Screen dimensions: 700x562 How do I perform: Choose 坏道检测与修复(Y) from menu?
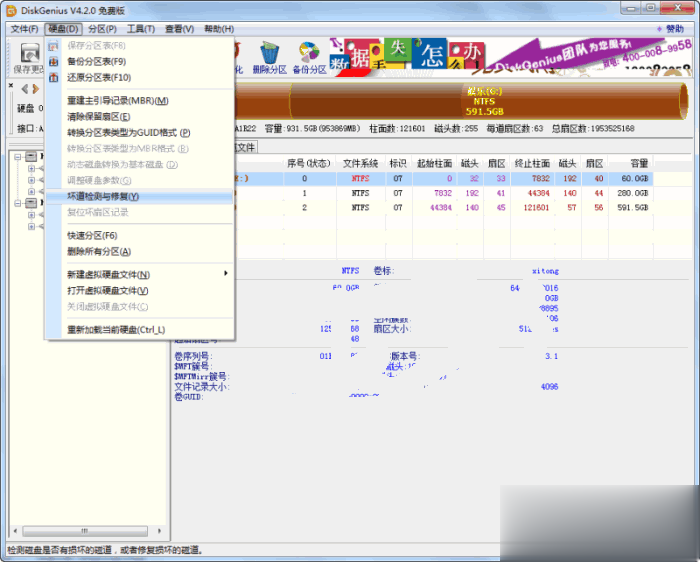click(103, 196)
